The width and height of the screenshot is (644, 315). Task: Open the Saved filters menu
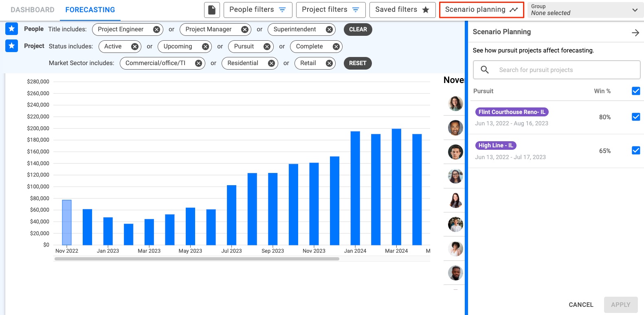click(x=402, y=10)
